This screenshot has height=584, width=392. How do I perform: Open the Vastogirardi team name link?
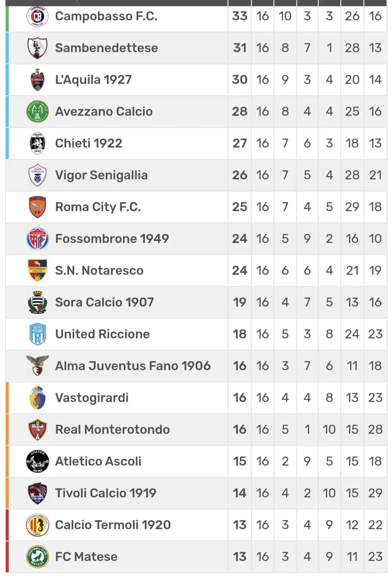(x=92, y=398)
